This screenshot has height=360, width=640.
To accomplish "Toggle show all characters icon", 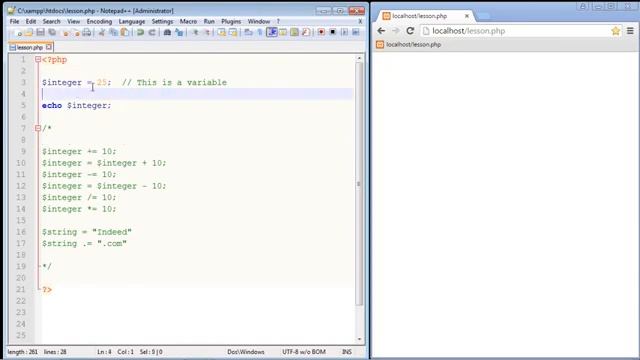I will point(260,32).
